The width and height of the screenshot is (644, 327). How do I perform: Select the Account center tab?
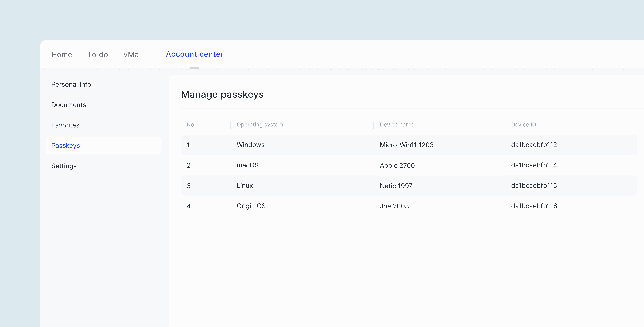[194, 54]
